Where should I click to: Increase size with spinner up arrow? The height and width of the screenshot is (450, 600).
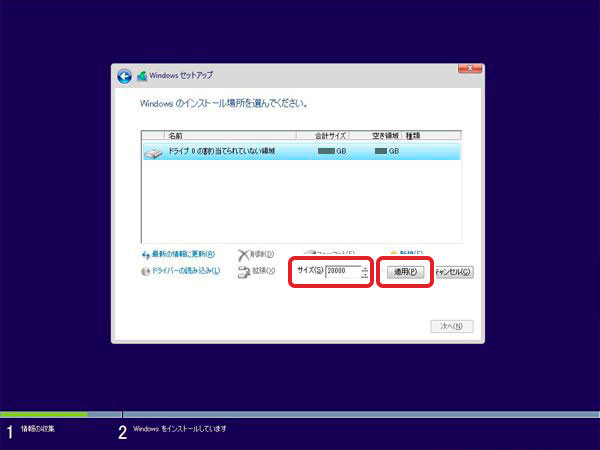click(365, 268)
